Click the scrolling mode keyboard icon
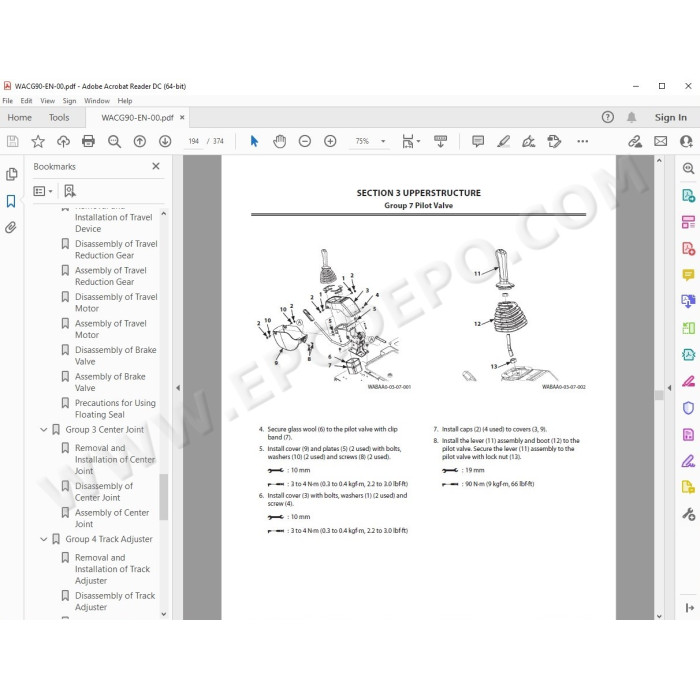 (440, 142)
